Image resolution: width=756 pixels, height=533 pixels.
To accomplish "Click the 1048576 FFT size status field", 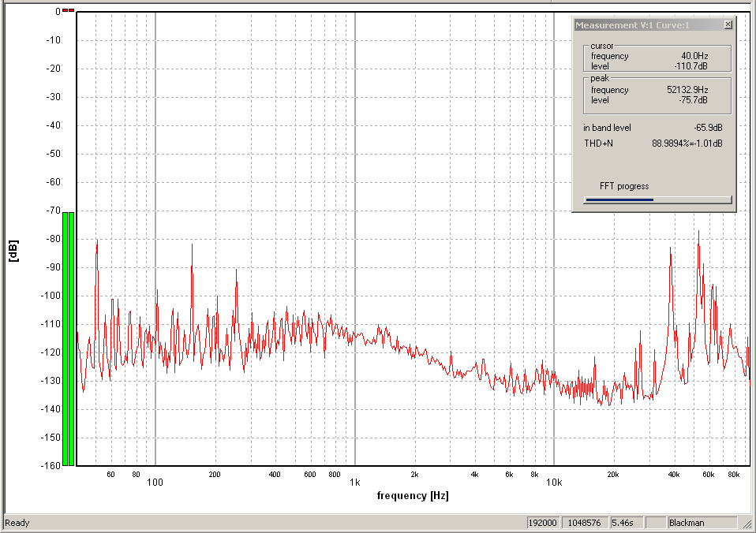I will [x=584, y=523].
